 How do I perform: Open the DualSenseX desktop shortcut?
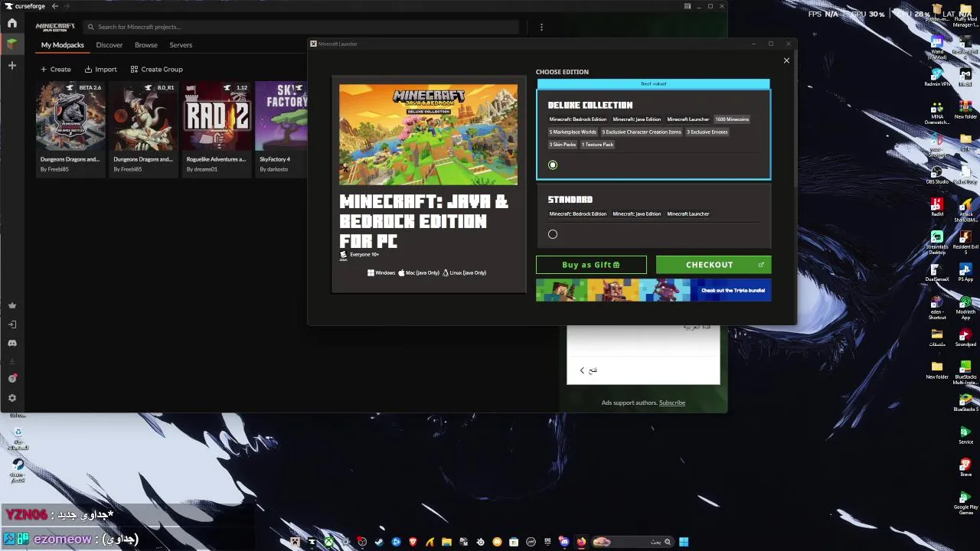pyautogui.click(x=937, y=272)
